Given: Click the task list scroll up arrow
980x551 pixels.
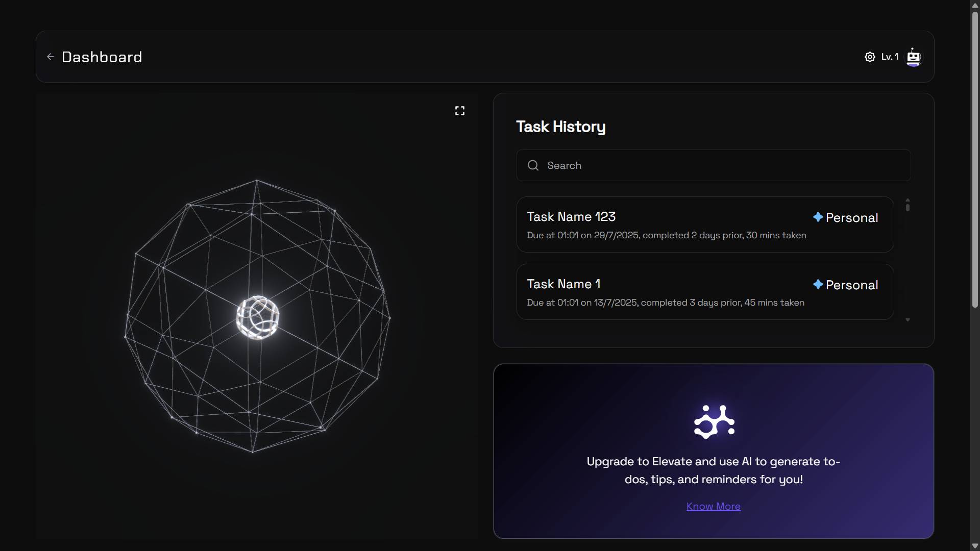Looking at the screenshot, I should click(x=908, y=199).
